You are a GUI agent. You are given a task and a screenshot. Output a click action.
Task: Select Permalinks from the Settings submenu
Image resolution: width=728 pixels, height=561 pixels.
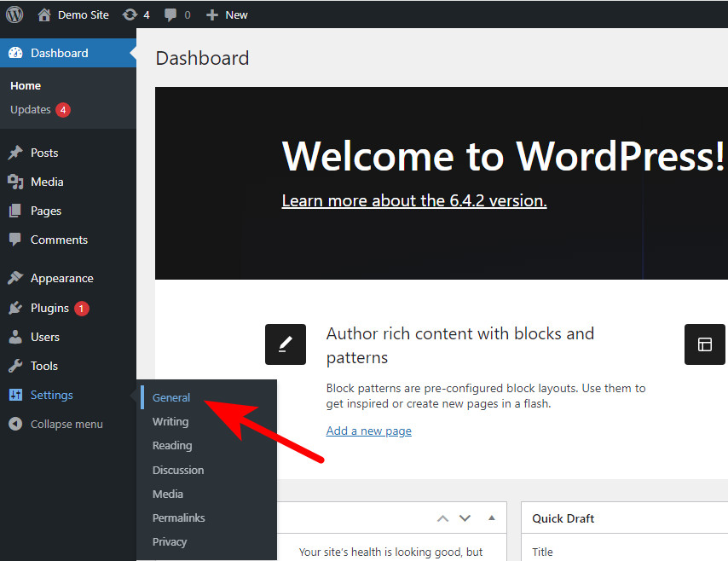tap(178, 518)
